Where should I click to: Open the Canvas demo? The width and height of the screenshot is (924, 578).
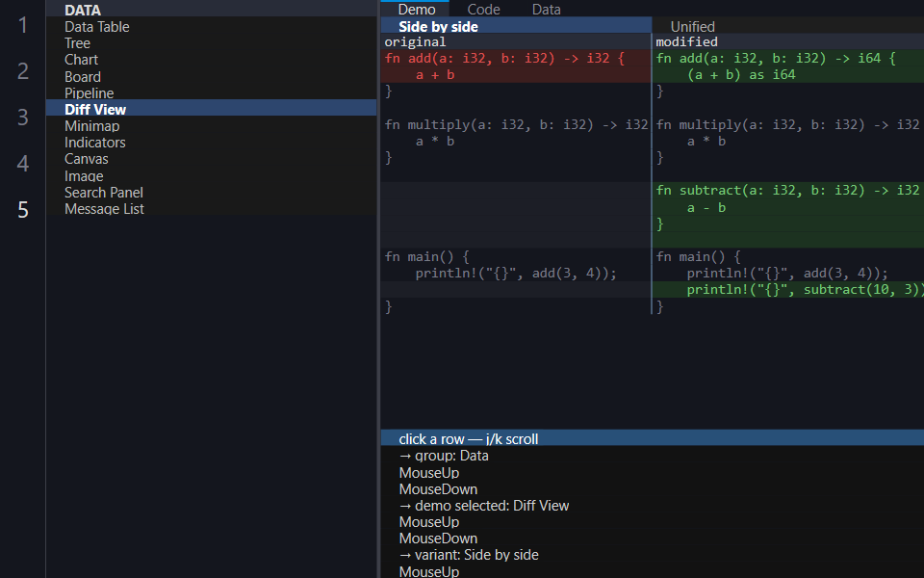[x=211, y=159]
